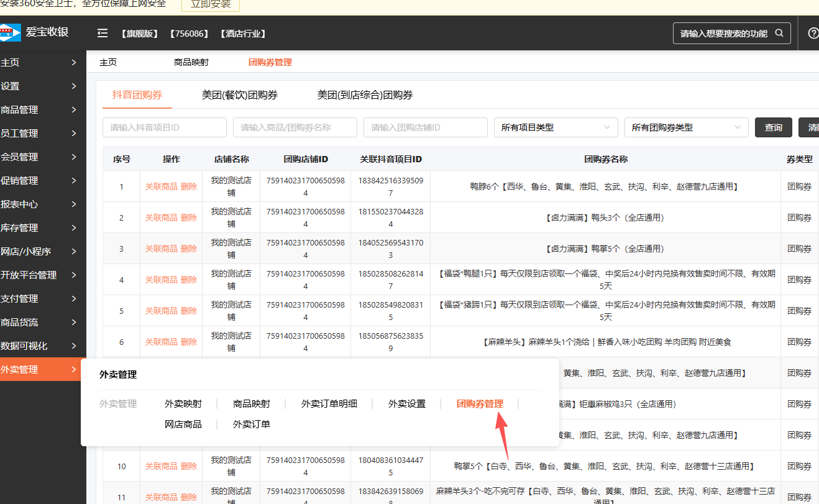
Task: Expand the 商品管理 sidebar chevron
Action: click(x=74, y=110)
